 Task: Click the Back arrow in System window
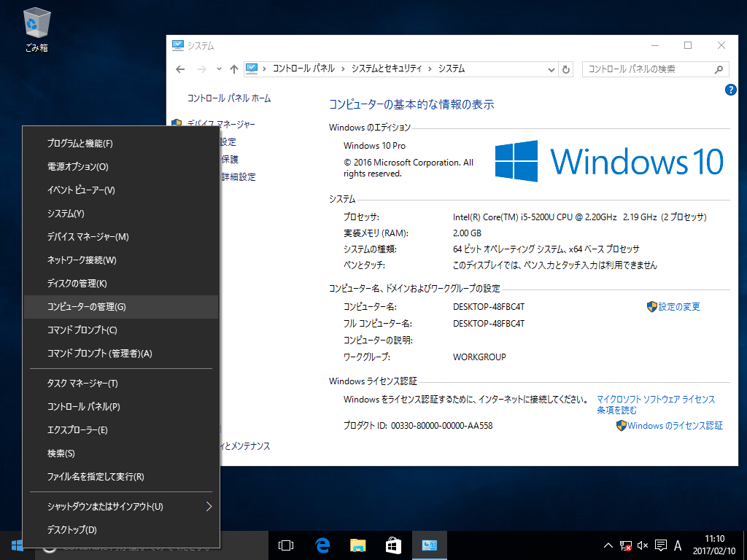pos(180,69)
